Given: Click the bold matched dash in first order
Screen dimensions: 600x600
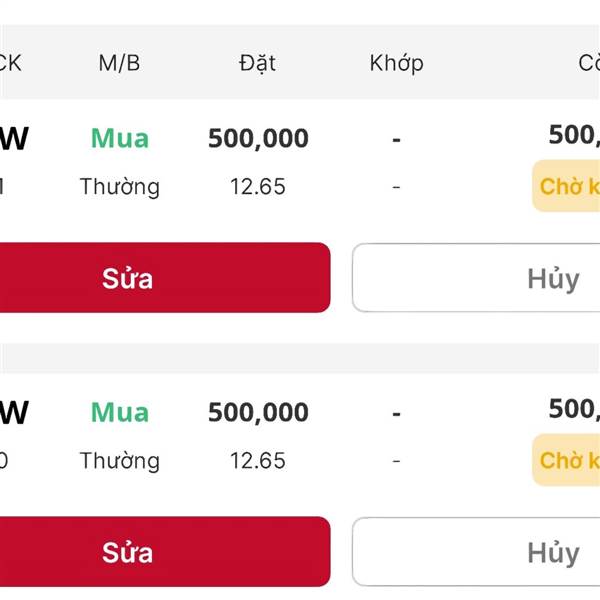Looking at the screenshot, I should 396,140.
